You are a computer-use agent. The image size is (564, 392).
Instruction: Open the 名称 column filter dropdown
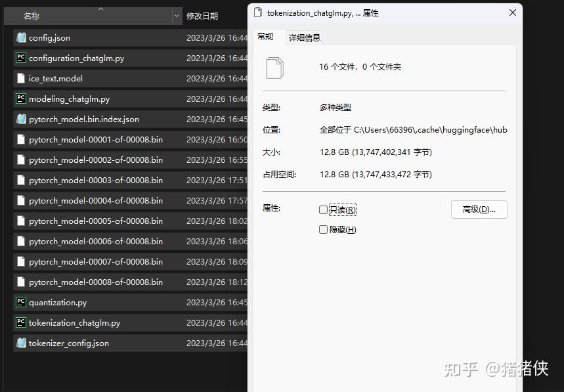pyautogui.click(x=176, y=15)
